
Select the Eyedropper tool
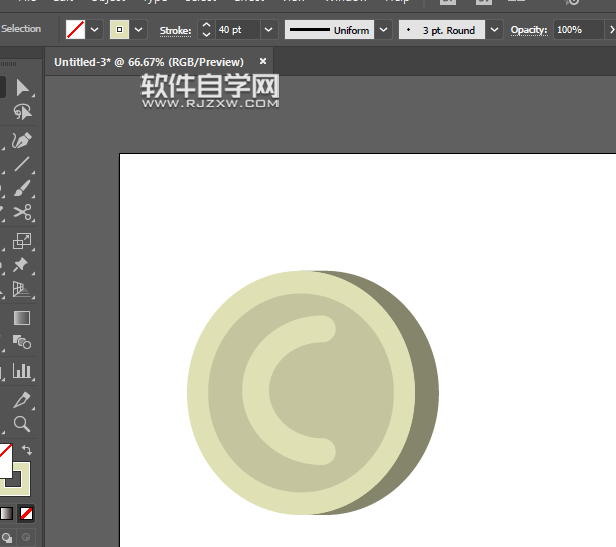(22, 399)
